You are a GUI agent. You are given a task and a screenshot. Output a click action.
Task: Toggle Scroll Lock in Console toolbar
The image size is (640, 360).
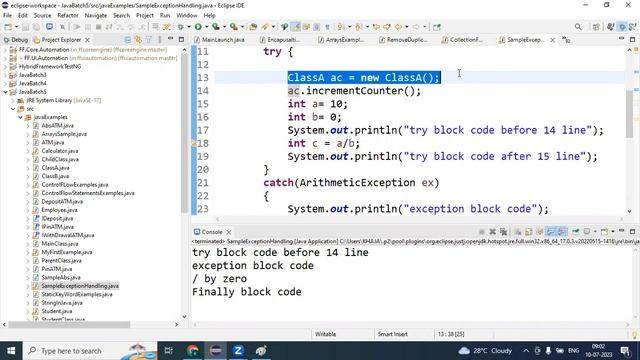pyautogui.click(x=529, y=232)
